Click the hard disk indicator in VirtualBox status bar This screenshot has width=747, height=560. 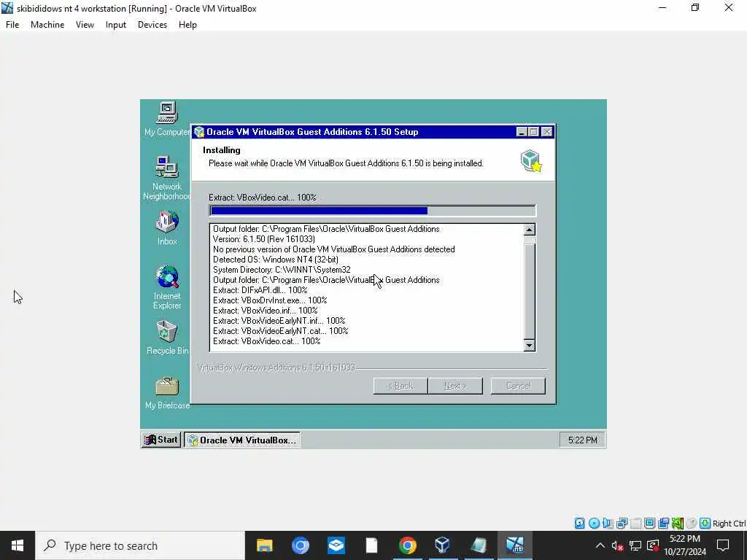(579, 524)
